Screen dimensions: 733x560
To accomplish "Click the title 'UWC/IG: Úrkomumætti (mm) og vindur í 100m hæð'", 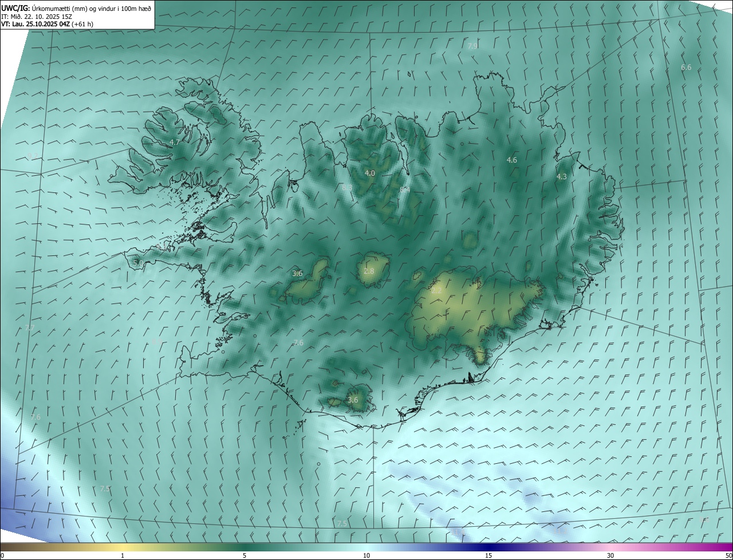I will click(x=76, y=8).
